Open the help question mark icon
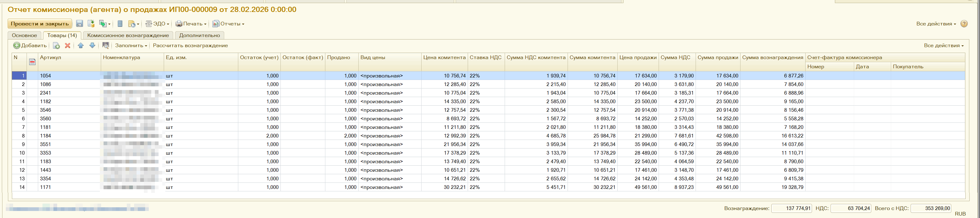 (964, 24)
